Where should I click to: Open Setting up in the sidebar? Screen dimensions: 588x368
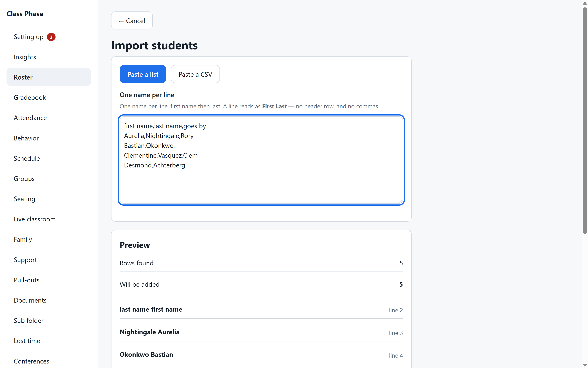pyautogui.click(x=49, y=37)
